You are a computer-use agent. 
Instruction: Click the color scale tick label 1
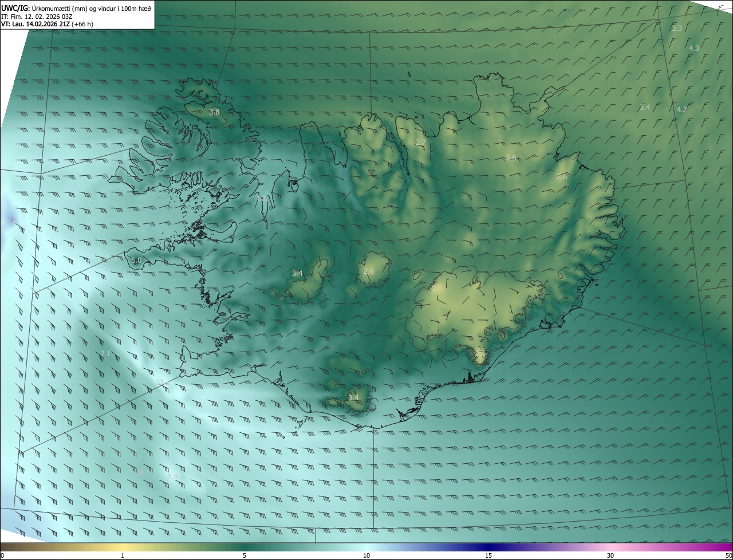point(123,555)
